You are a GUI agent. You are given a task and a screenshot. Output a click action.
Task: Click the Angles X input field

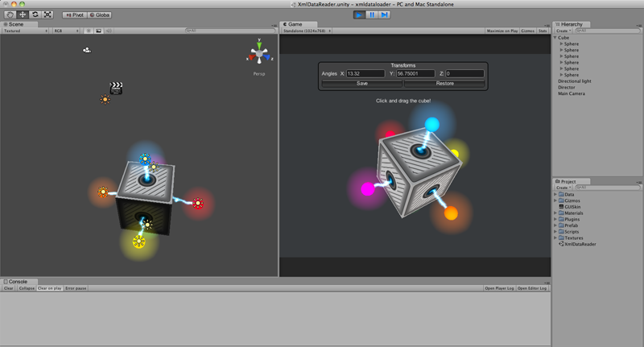click(x=365, y=73)
